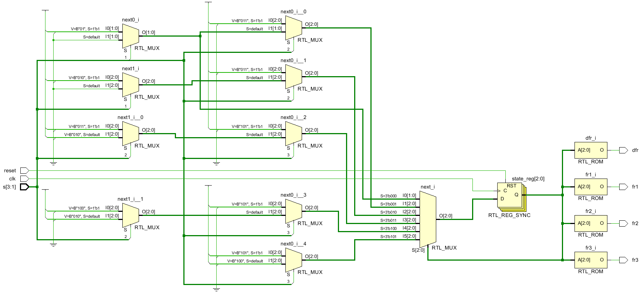Select the fr1_i ROM block
Viewport: 644px width, 295px height.
point(591,187)
